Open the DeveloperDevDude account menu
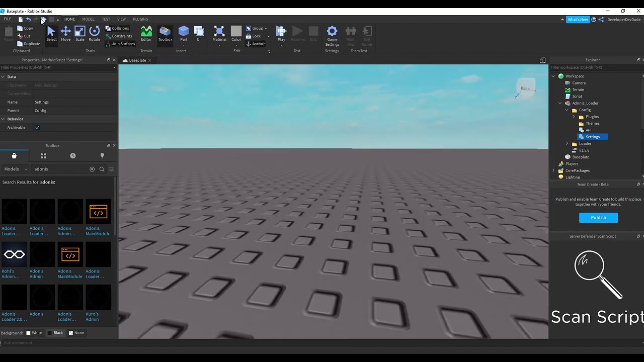 (624, 20)
